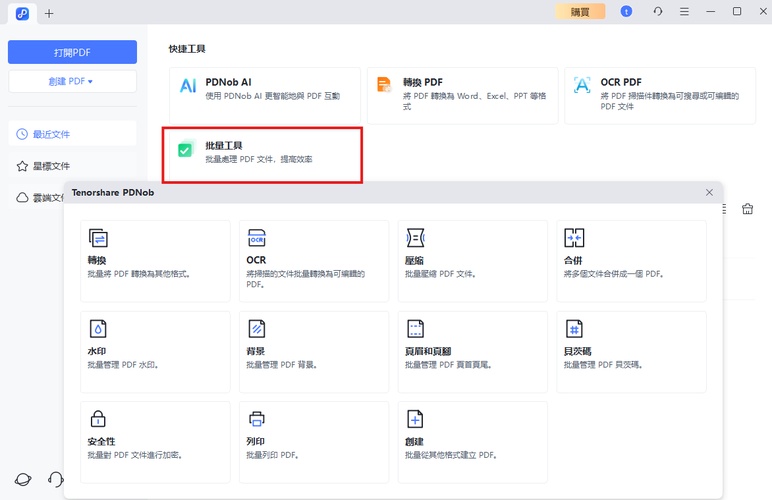Click the 頁眉和頁腳 header footer icon
Screen dimensions: 772x500
[416, 329]
